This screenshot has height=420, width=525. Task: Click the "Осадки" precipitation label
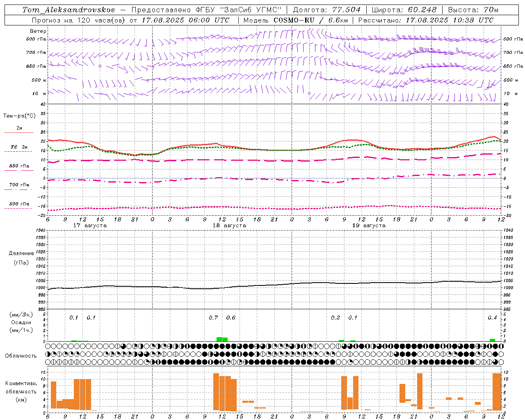click(x=21, y=322)
